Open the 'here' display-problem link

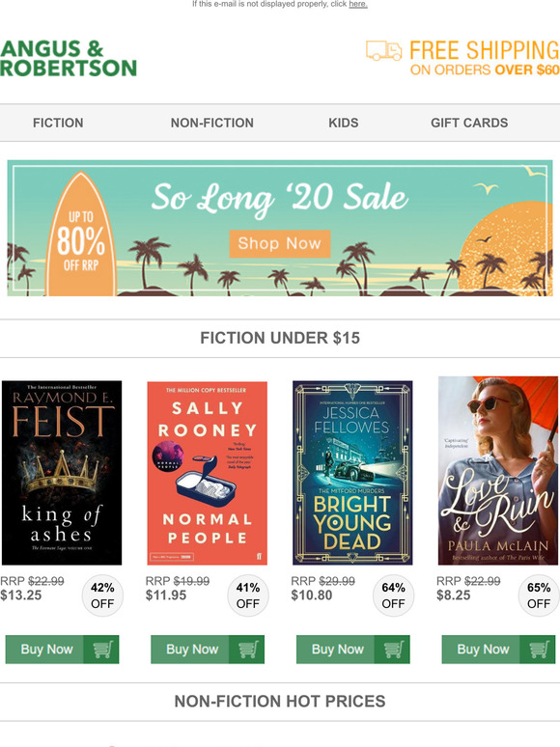coord(358,4)
